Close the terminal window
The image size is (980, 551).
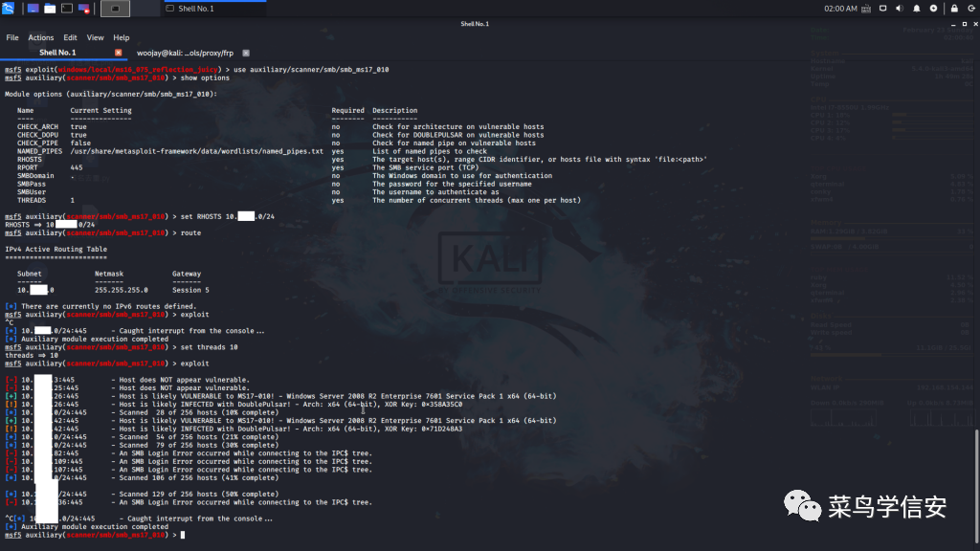coord(975,24)
